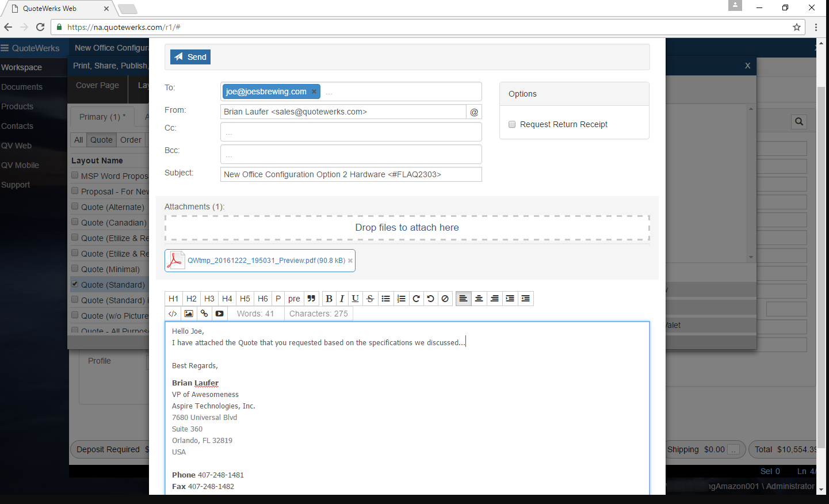The width and height of the screenshot is (829, 504).
Task: Switch to Cover Page tab
Action: [97, 85]
